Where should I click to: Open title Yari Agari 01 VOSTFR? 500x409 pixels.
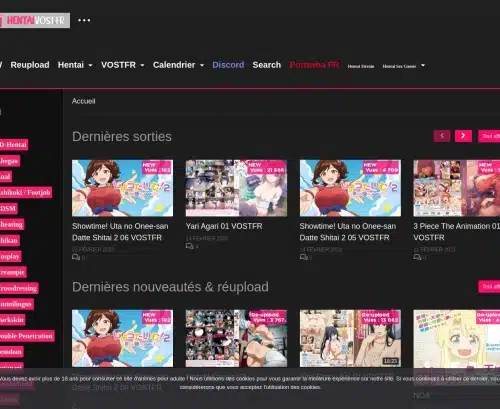coord(224,226)
